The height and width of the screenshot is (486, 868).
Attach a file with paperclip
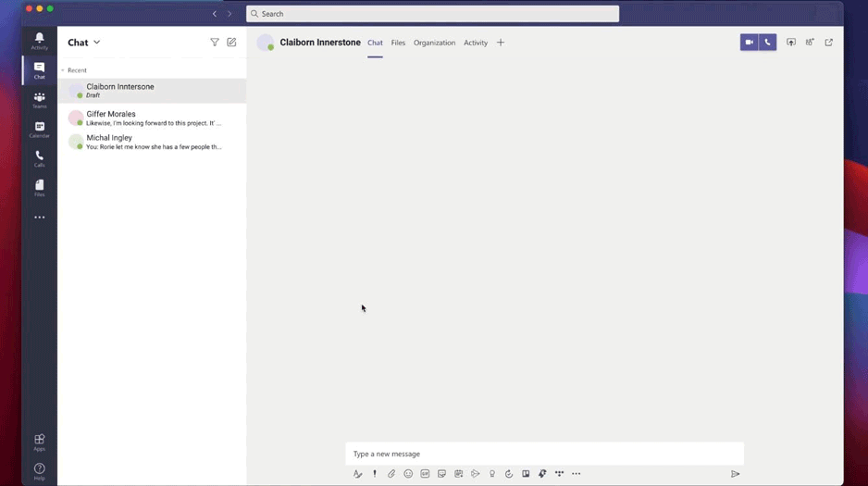(391, 474)
